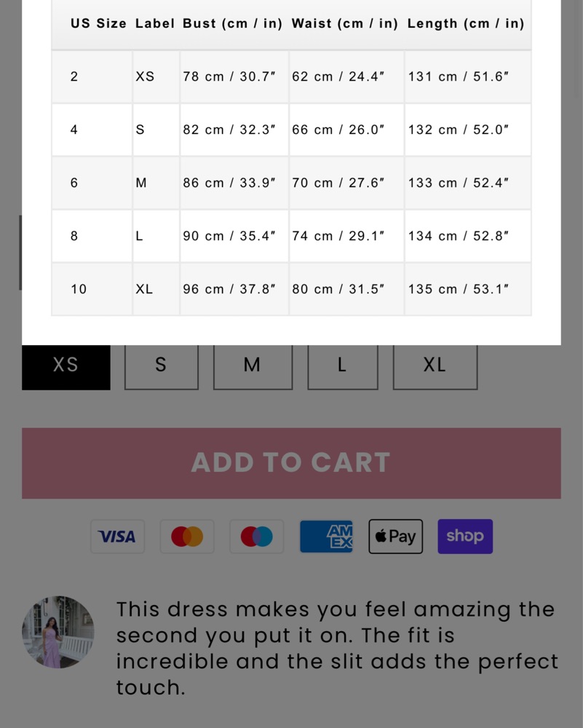Click the Bust column header

[233, 24]
